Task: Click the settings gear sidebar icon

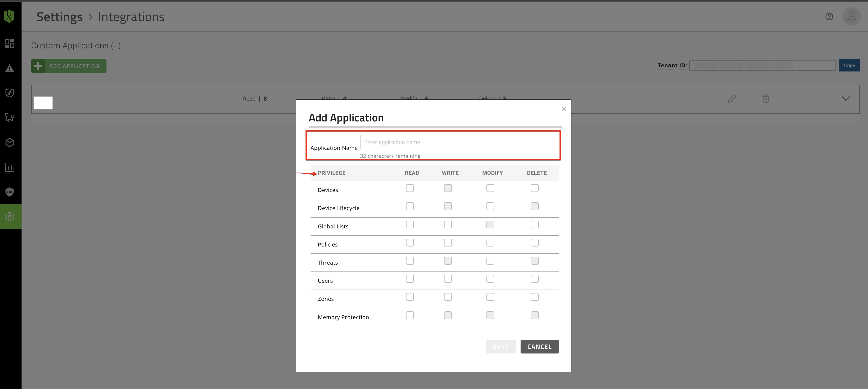Action: pos(10,217)
